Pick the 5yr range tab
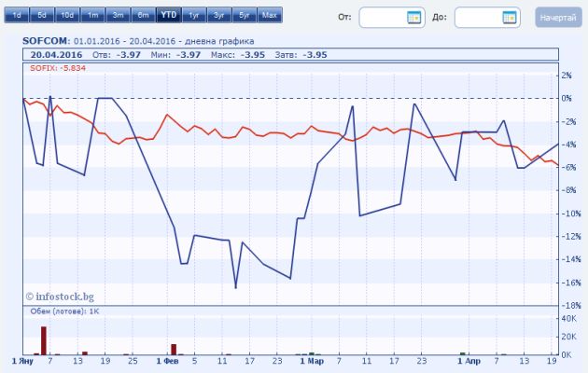The width and height of the screenshot is (588, 373). 245,15
